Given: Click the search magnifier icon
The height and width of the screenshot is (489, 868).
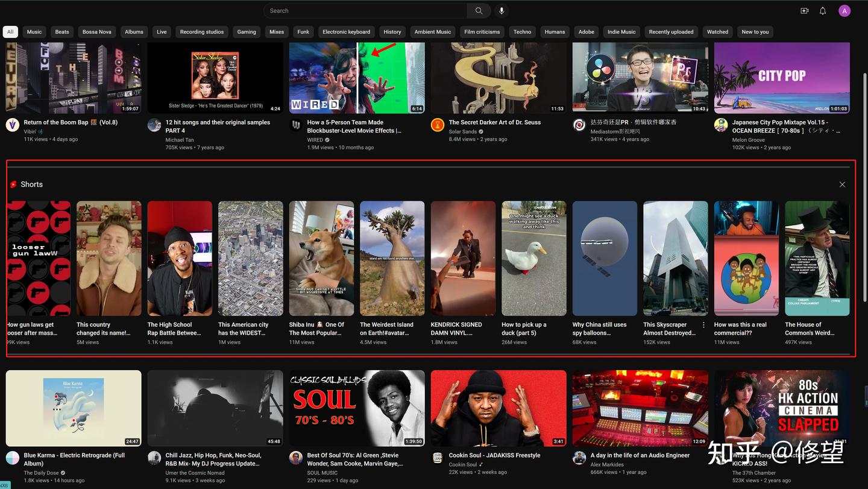Looking at the screenshot, I should [479, 10].
